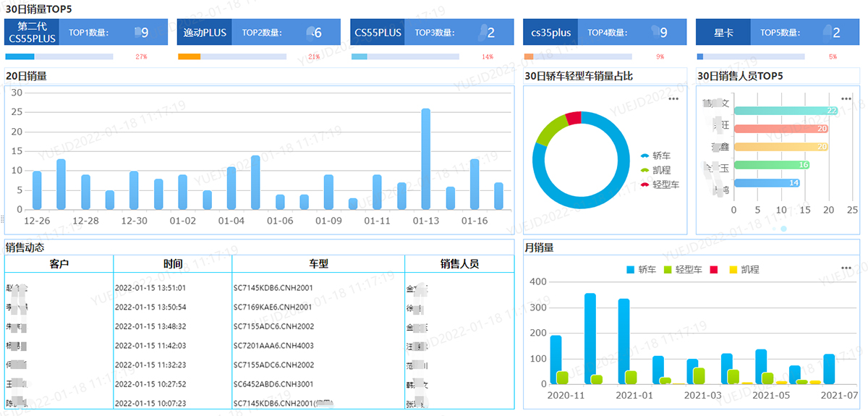Sort by the 销售人员 column header
The width and height of the screenshot is (868, 416).
click(x=459, y=264)
